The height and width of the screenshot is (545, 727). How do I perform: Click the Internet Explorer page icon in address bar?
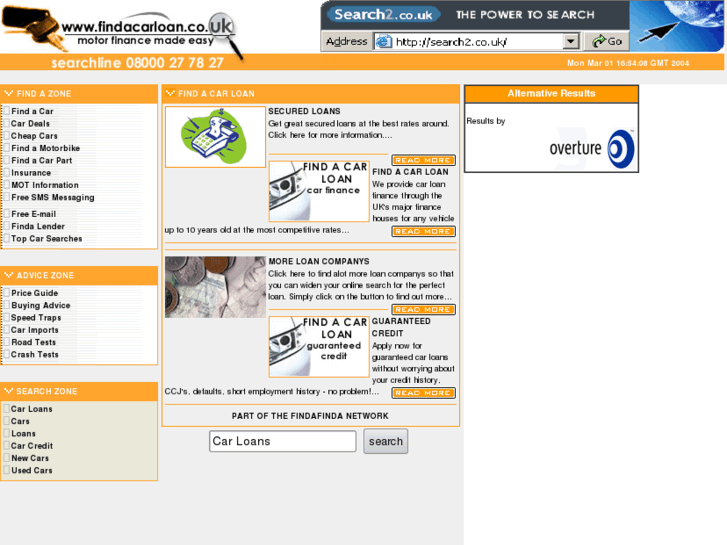pyautogui.click(x=383, y=42)
